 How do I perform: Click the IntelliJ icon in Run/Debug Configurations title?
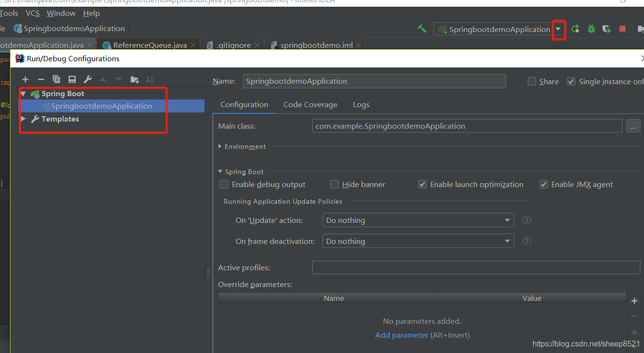click(20, 58)
